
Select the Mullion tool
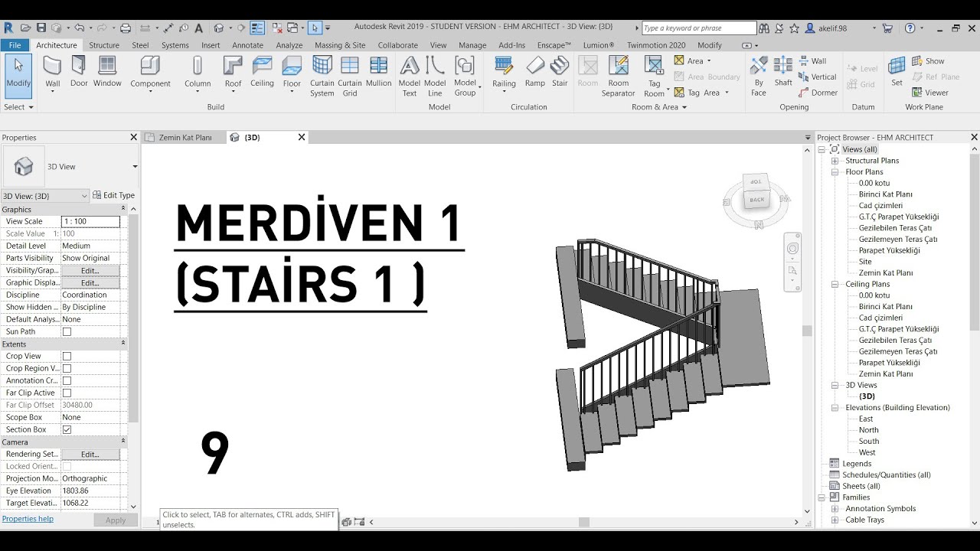pos(378,72)
